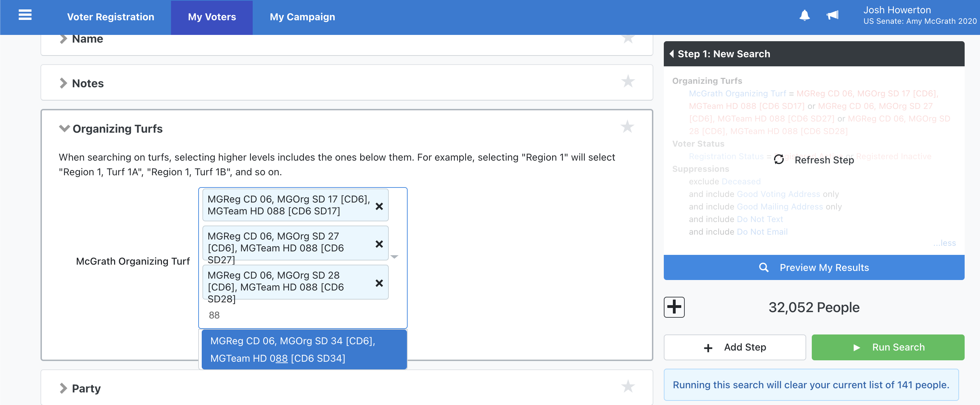Click Preview My Results
Viewport: 980px width, 405px height.
tap(814, 267)
